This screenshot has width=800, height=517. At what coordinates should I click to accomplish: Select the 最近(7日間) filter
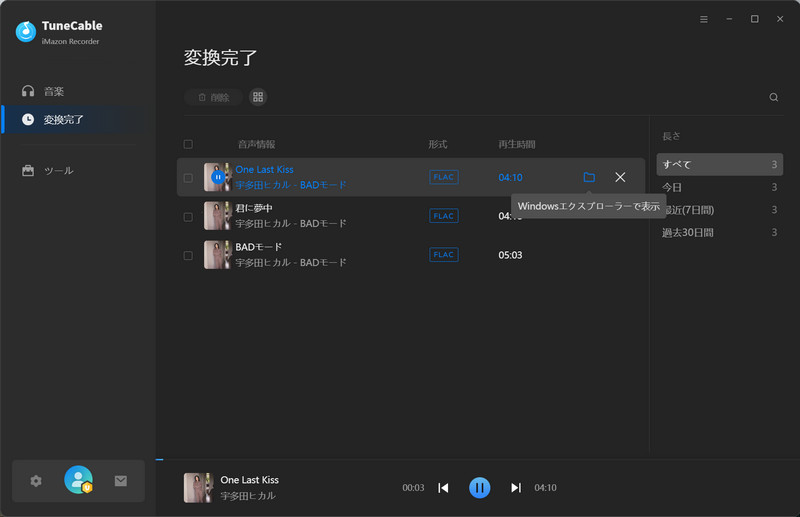pyautogui.click(x=719, y=210)
